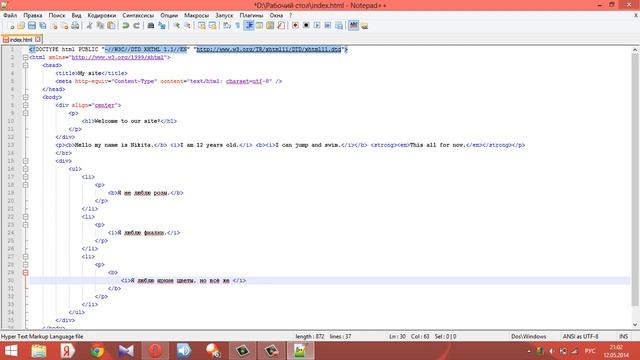
Task: Play the recorded macro icon
Action: click(x=317, y=26)
